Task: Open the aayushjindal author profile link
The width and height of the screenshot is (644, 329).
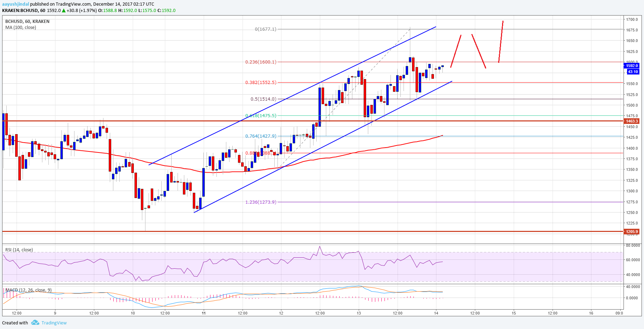Action: coord(16,4)
